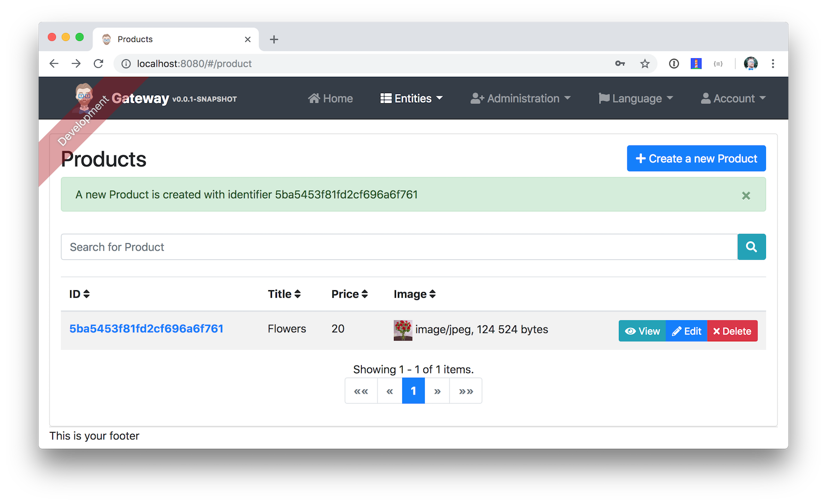
Task: Bookmark this page with the star icon
Action: click(645, 64)
